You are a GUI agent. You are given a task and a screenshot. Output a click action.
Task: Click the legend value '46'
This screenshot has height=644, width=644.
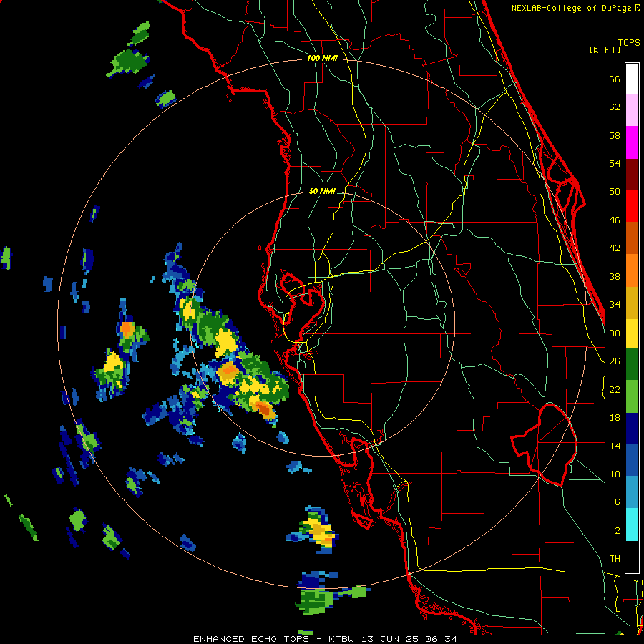click(x=615, y=220)
